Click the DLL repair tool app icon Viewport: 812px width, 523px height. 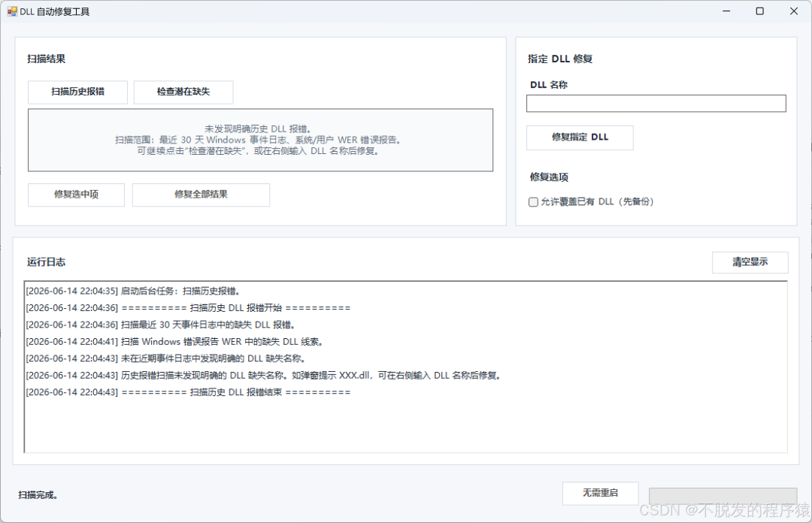click(12, 11)
